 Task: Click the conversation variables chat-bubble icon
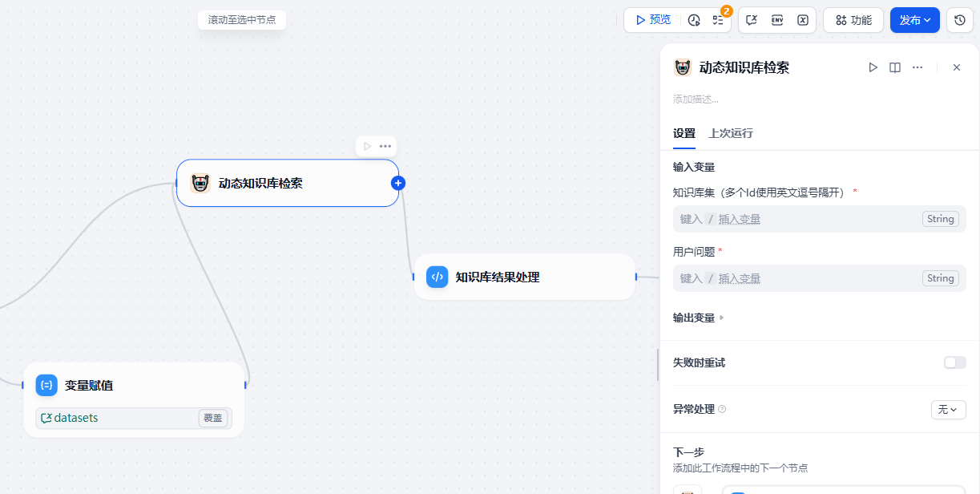point(751,20)
